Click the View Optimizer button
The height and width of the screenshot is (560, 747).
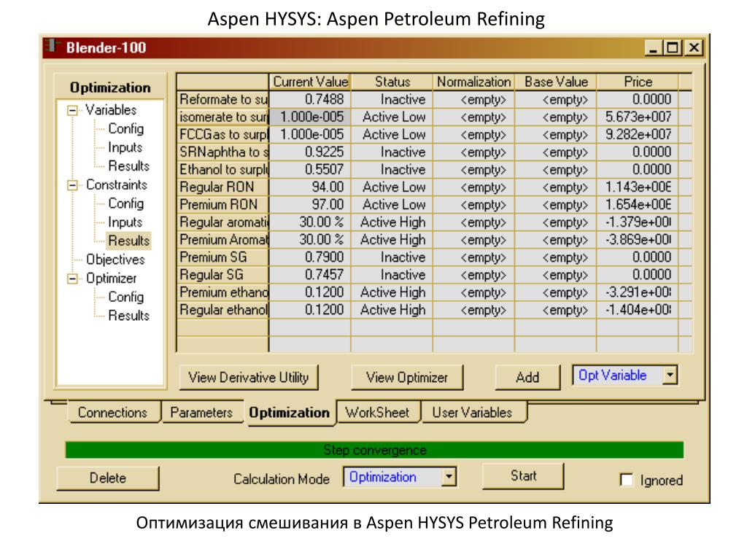click(407, 378)
